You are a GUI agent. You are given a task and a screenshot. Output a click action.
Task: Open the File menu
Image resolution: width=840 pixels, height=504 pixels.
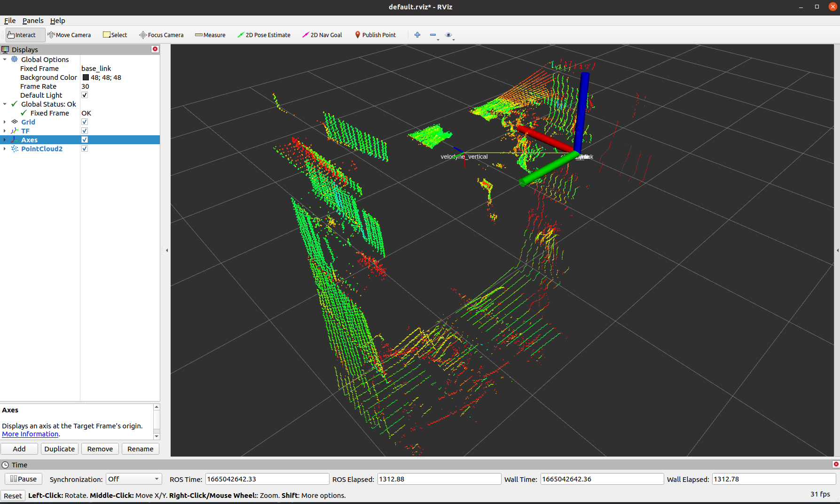tap(10, 21)
